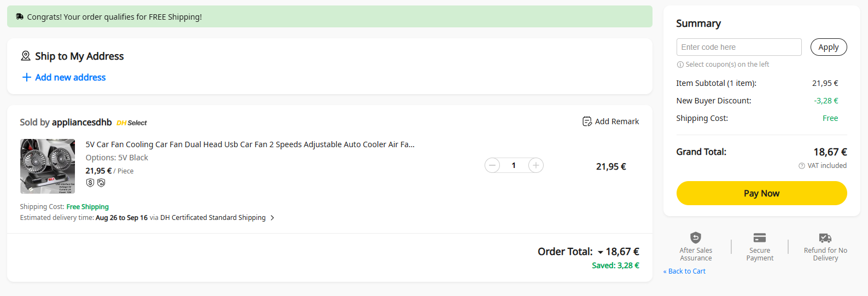The width and height of the screenshot is (868, 296).
Task: Click the coupon code input field
Action: (738, 47)
